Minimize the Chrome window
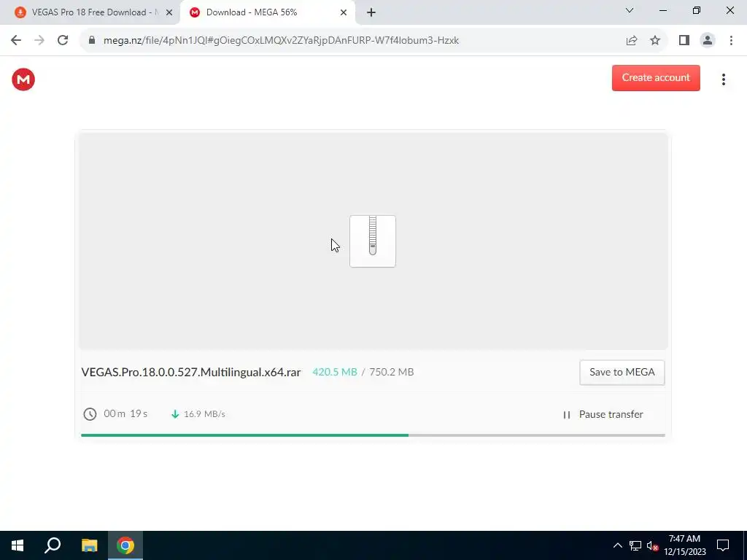747x560 pixels. coord(662,10)
